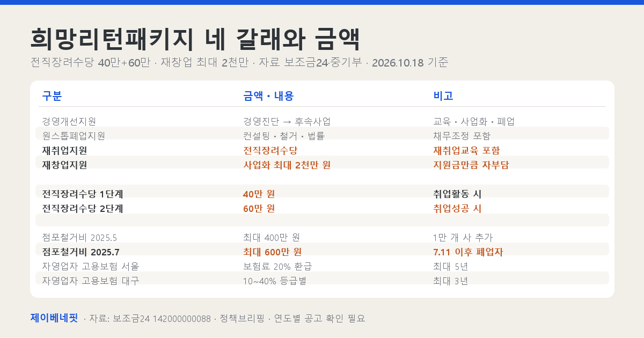This screenshot has height=338, width=644.
Task: Click the title '희망리턴패키지 네 갈래와 금액'
Action: click(196, 39)
